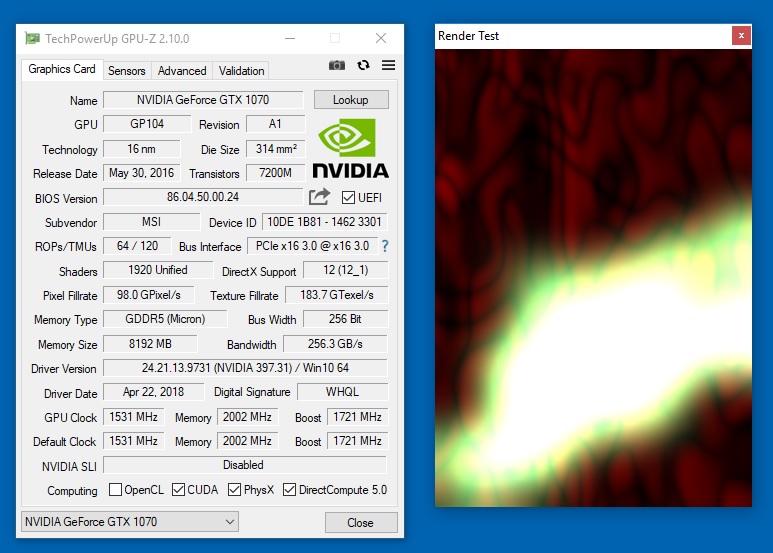Click the refresh arrows icon
This screenshot has height=553, width=773.
[363, 65]
